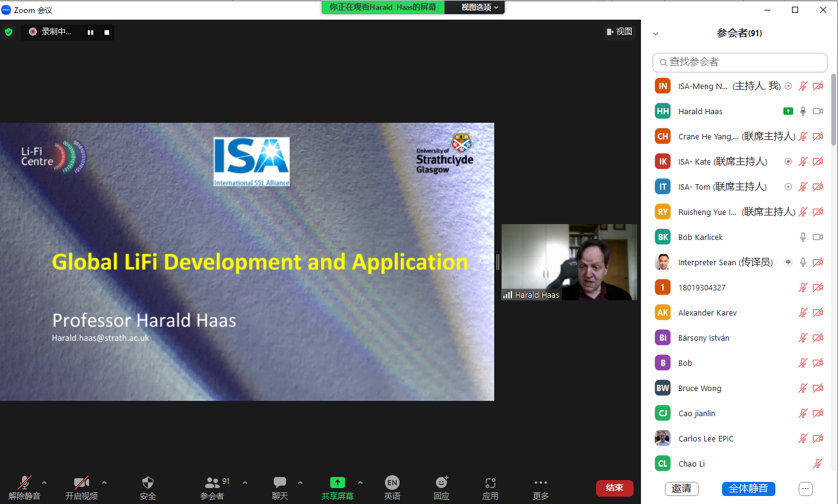838x504 pixels.
Task: Start video using camera toggle
Action: pos(81,483)
